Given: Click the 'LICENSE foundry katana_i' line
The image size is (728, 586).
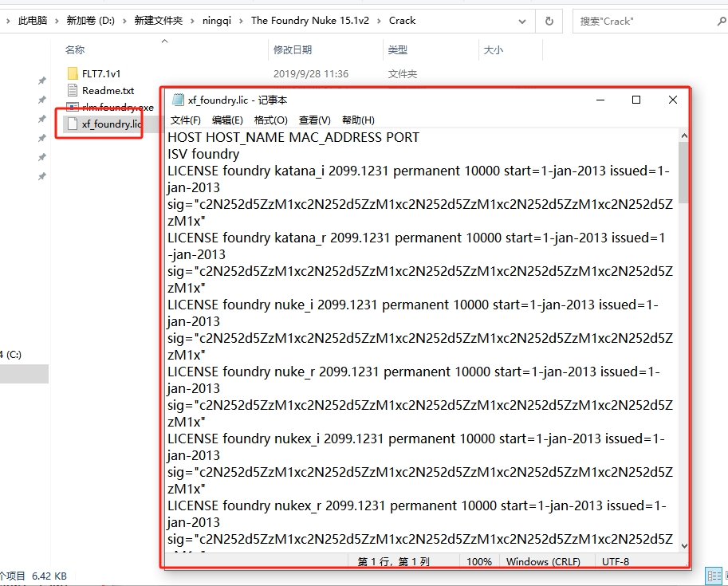Looking at the screenshot, I should click(419, 171).
